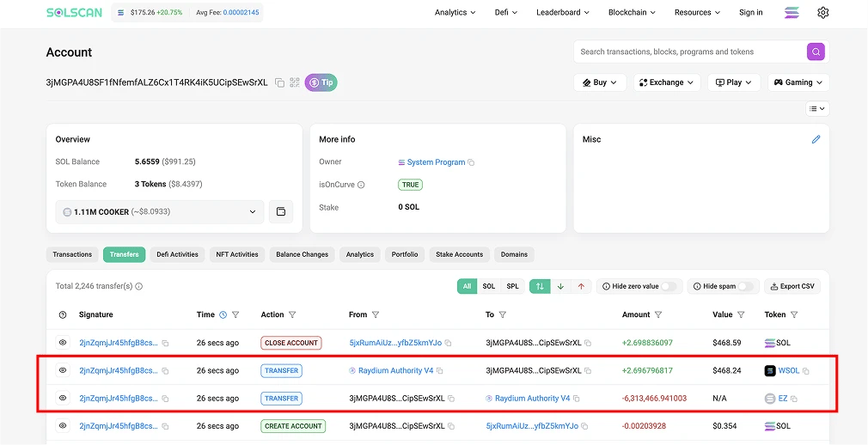Click the Misc pencil edit icon
Screen dimensions: 868x445
[816, 139]
